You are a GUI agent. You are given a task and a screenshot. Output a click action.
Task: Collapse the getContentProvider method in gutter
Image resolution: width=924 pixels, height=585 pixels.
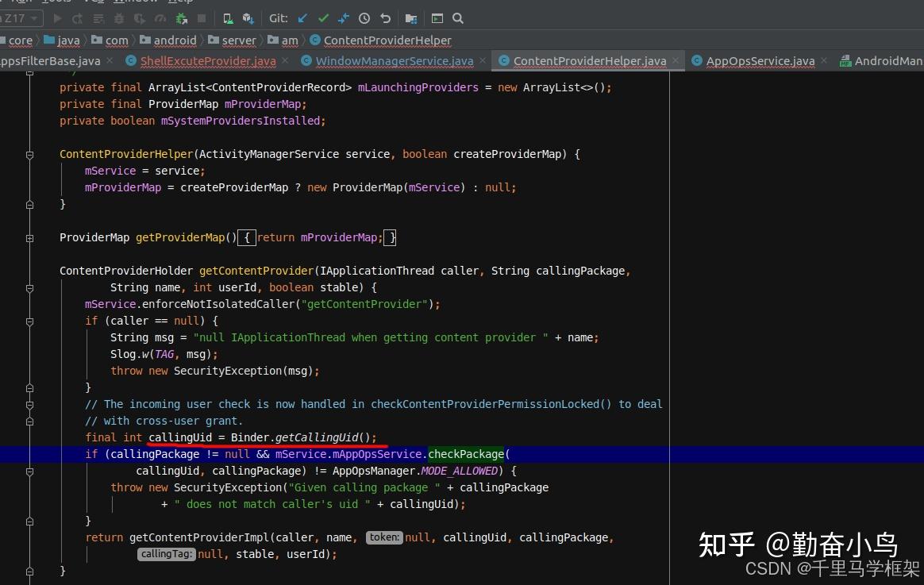coord(29,287)
